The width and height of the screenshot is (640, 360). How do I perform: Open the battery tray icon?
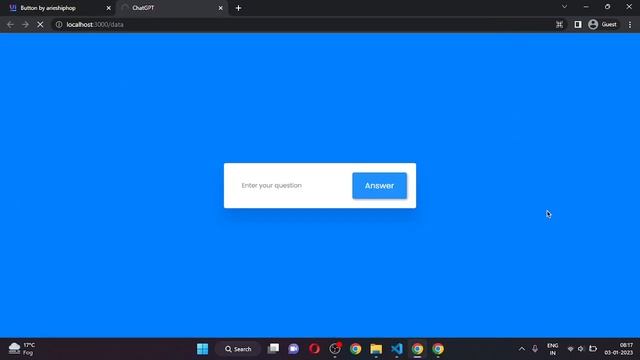coord(593,349)
